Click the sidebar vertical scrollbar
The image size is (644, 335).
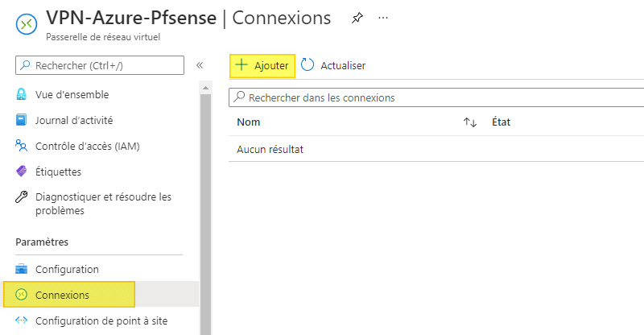tap(204, 201)
